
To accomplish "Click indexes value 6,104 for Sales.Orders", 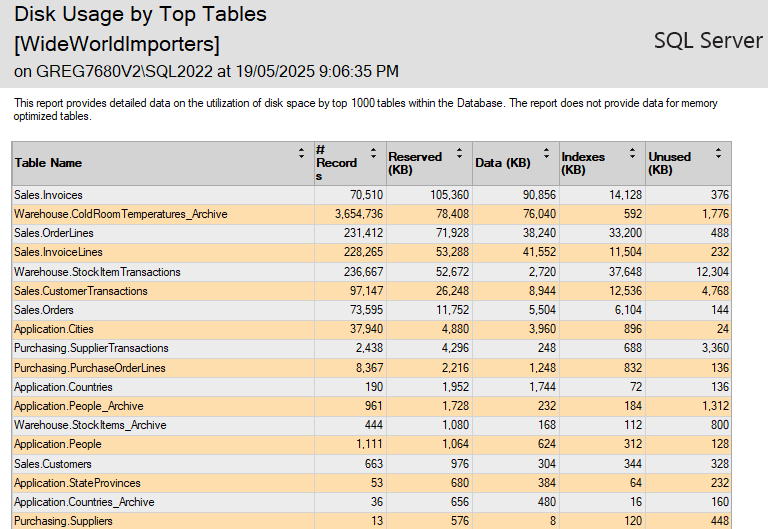I will point(628,310).
